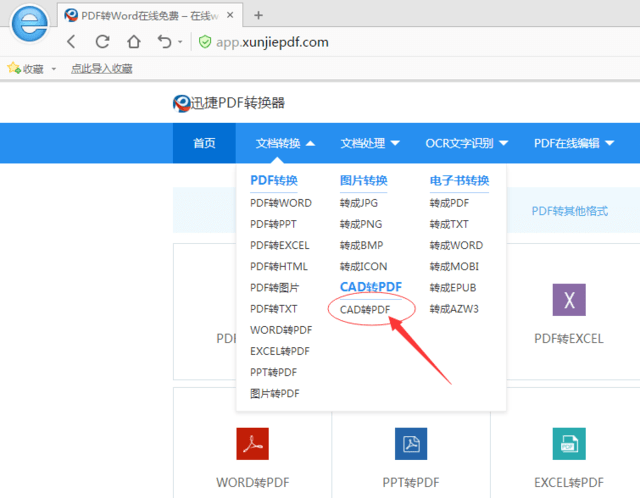Select PDF转WORD in dropdown
The image size is (640, 498).
point(281,203)
